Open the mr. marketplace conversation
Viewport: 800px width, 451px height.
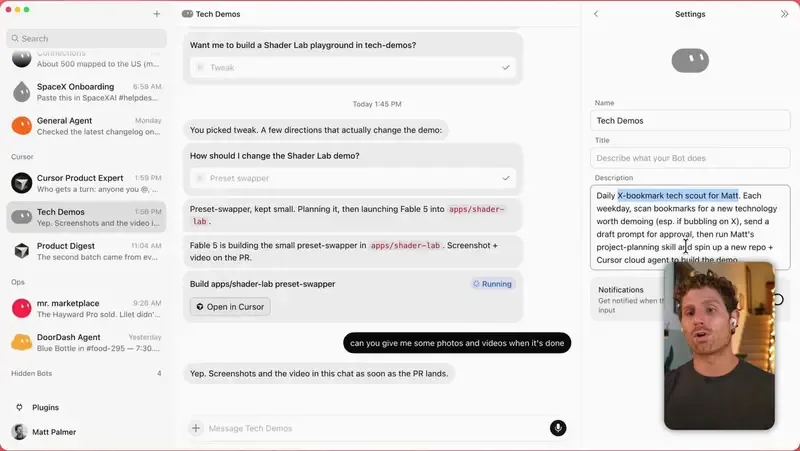(x=86, y=308)
